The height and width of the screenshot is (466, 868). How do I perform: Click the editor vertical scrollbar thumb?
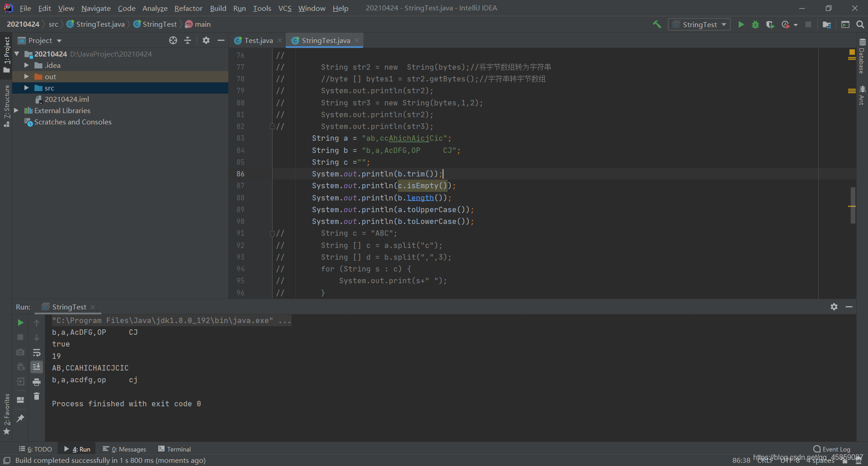(853, 205)
